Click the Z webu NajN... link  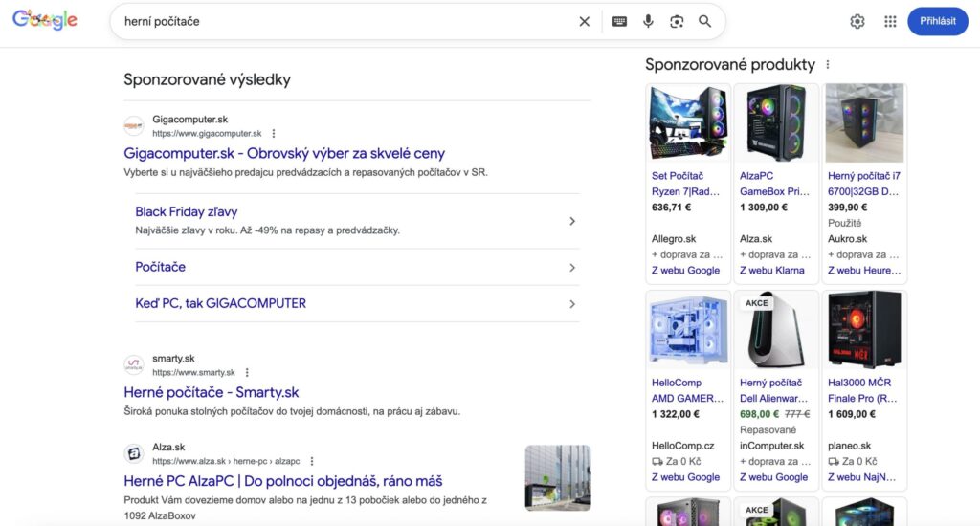pyautogui.click(x=862, y=477)
